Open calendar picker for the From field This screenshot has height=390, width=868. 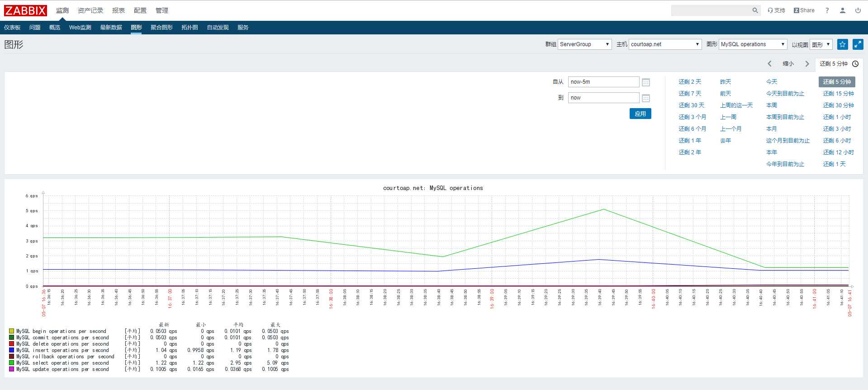pyautogui.click(x=646, y=82)
